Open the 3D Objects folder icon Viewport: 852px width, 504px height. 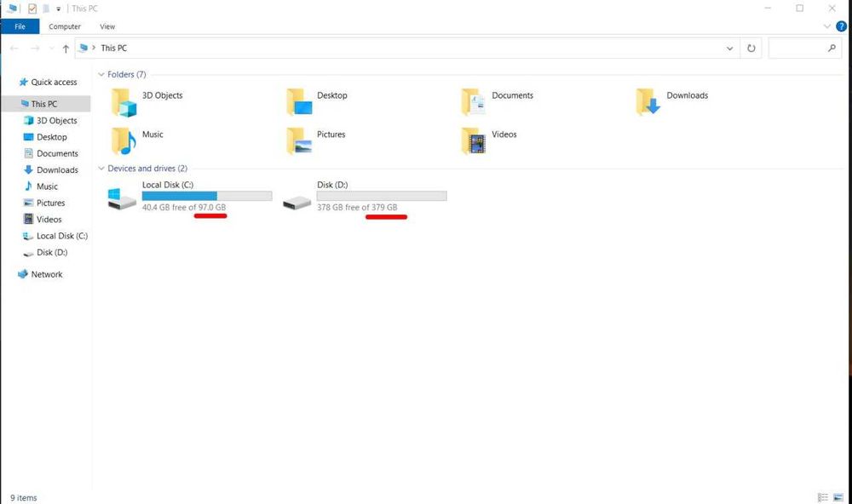[124, 102]
